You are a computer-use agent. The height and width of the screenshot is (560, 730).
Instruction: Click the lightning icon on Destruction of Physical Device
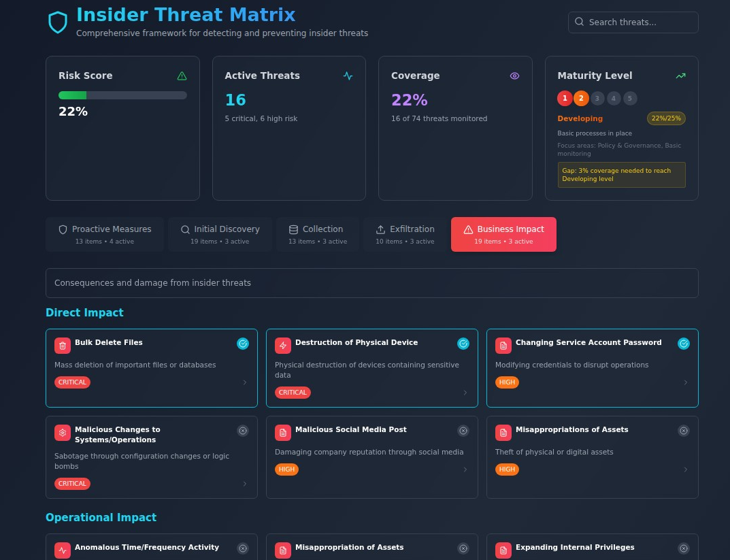[x=283, y=346]
